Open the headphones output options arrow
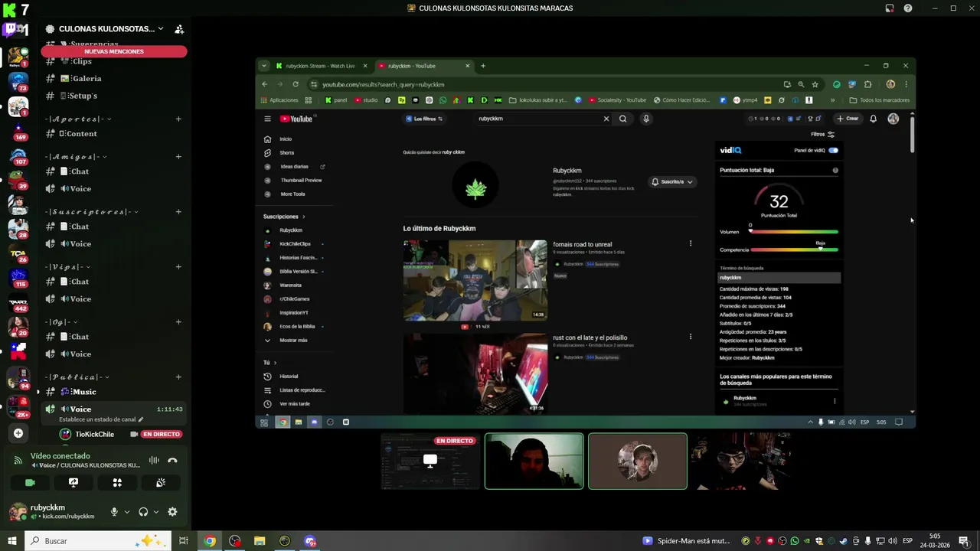Viewport: 980px width, 551px height. [156, 512]
